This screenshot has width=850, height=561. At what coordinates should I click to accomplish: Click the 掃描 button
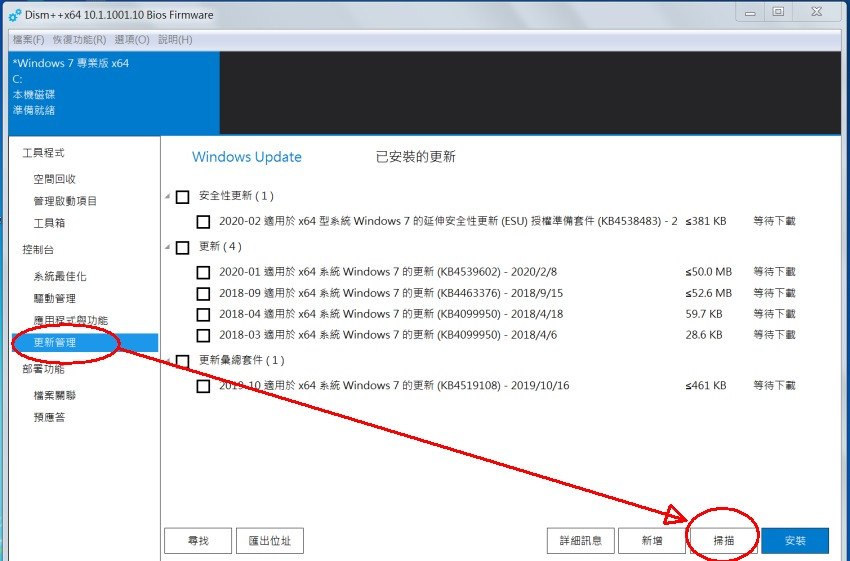(x=724, y=540)
